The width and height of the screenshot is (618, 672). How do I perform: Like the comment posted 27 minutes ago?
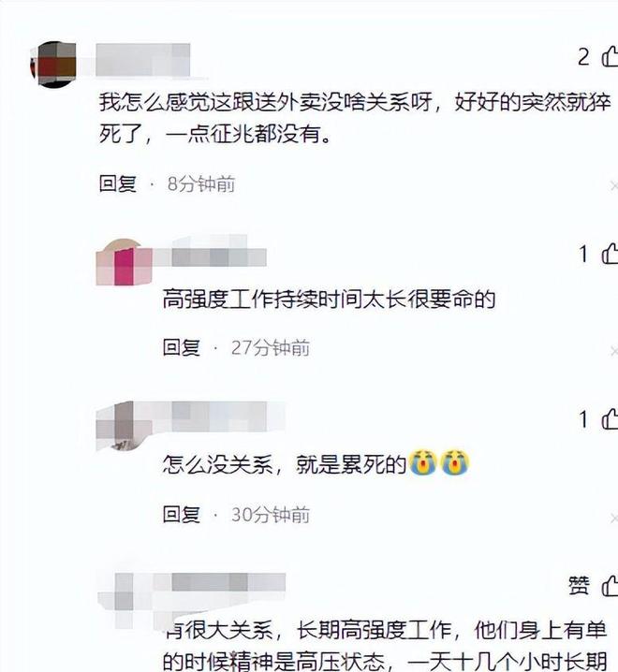click(x=611, y=254)
